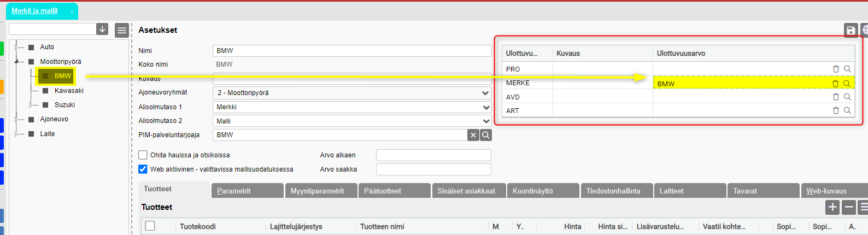Click the PIM-palveluntarjoaja text field

pos(340,135)
